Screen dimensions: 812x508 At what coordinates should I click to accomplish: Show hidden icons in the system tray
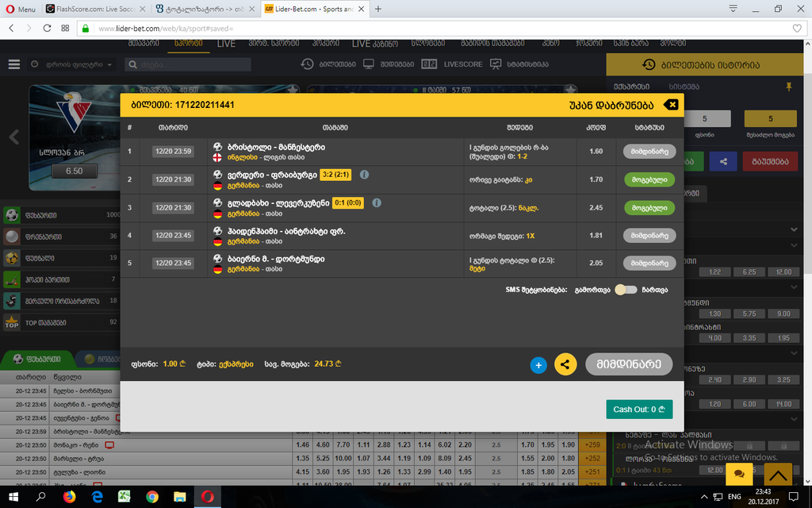[x=704, y=497]
